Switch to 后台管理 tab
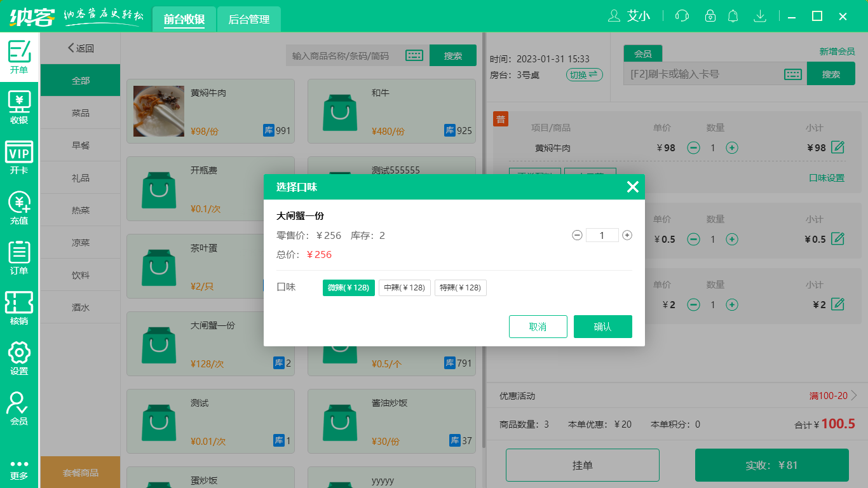Viewport: 868px width, 488px height. (249, 19)
